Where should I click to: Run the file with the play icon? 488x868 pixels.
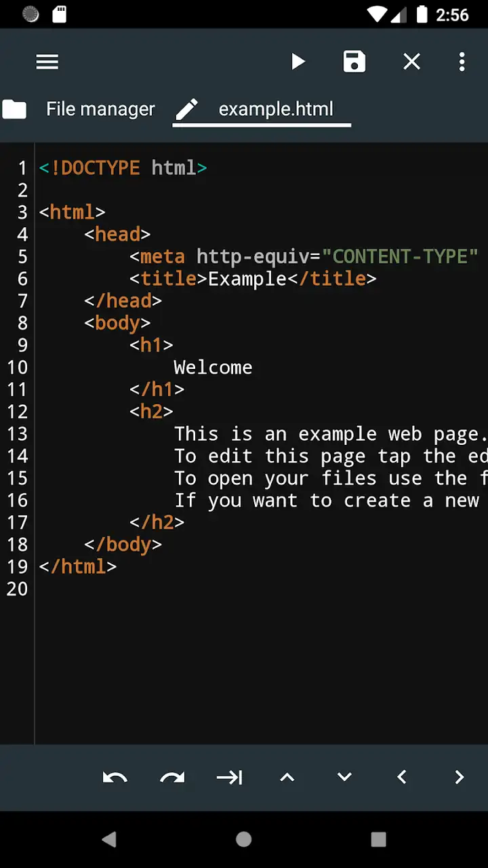click(298, 62)
